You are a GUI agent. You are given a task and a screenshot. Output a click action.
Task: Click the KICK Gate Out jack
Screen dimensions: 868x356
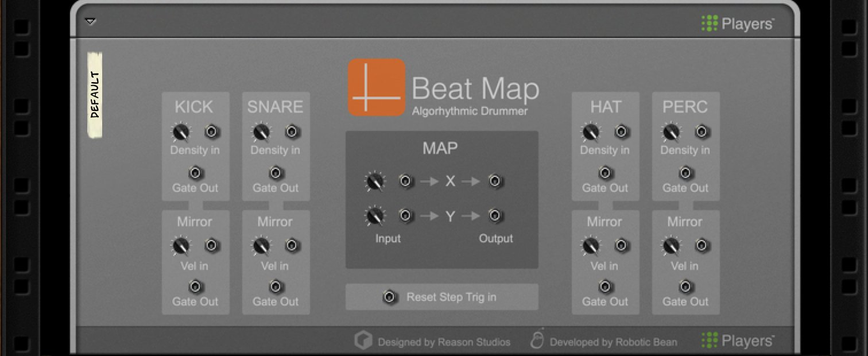196,172
